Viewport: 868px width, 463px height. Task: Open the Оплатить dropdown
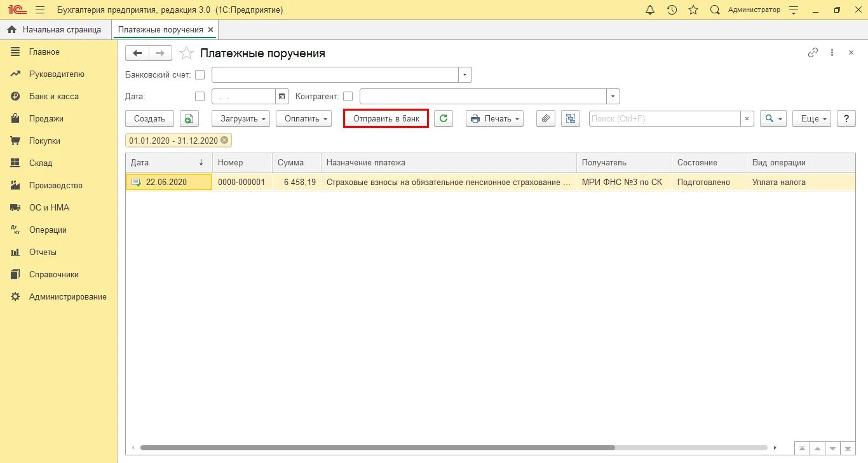coord(304,118)
